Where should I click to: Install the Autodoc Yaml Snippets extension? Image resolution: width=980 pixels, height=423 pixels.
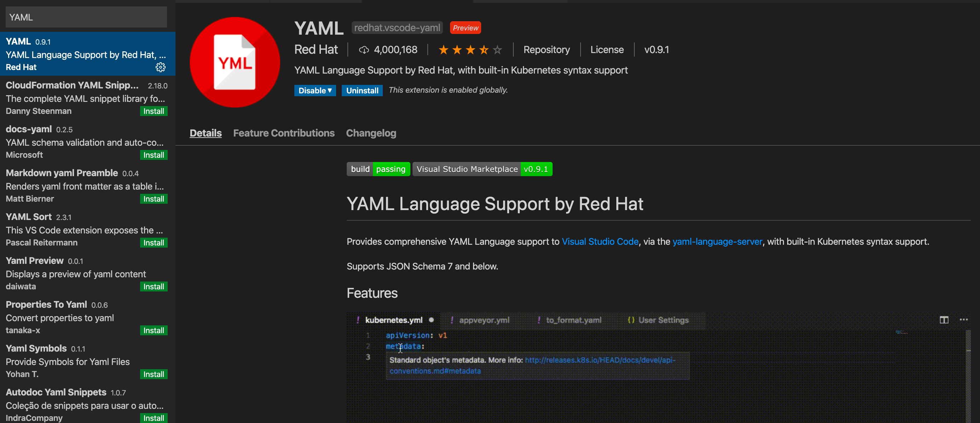pyautogui.click(x=154, y=418)
